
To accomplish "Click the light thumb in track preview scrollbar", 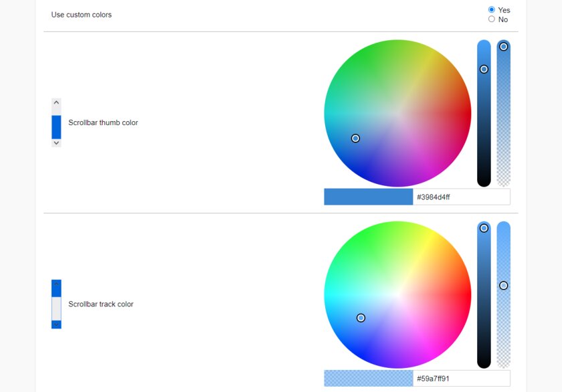I will (x=56, y=308).
